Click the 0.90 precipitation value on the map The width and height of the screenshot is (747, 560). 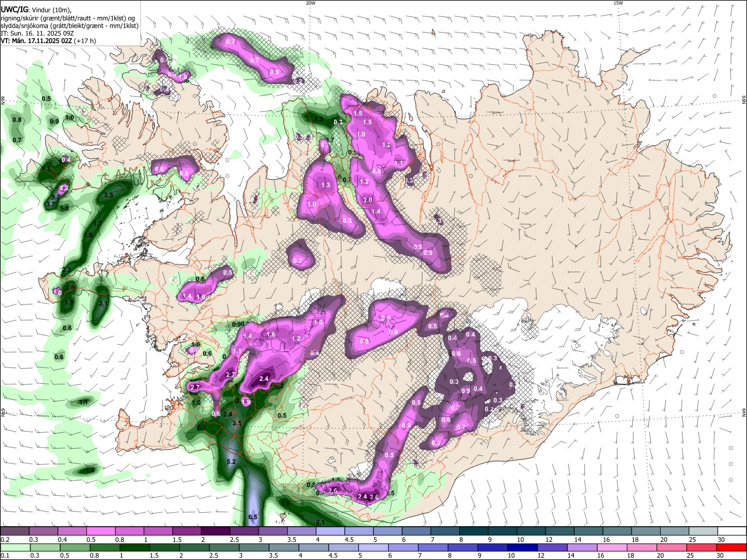pos(238,324)
